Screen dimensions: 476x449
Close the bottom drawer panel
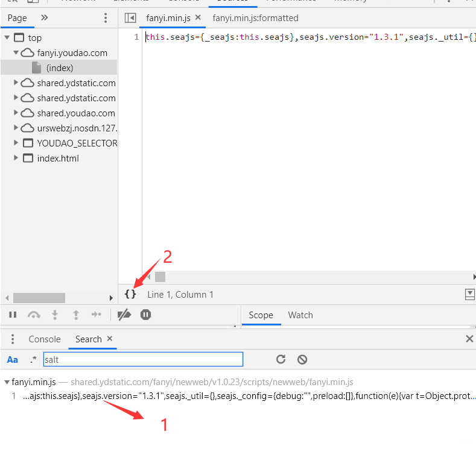[x=469, y=339]
